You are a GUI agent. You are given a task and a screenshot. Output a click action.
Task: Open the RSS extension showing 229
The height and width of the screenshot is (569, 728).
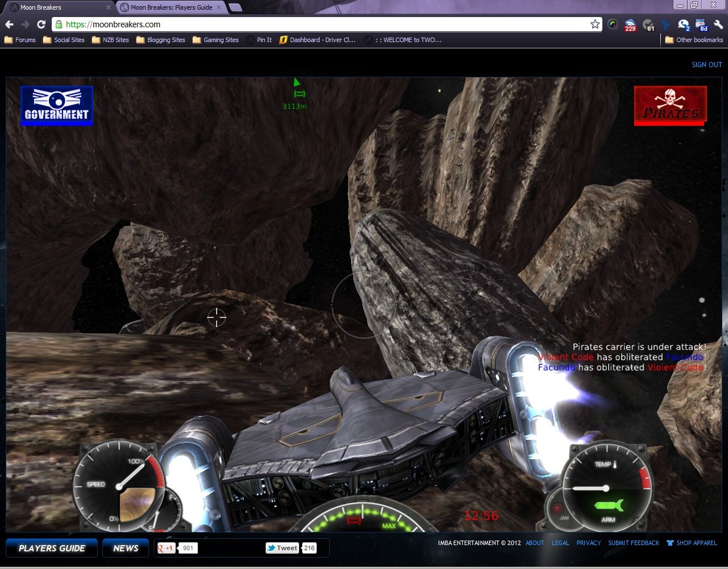(x=630, y=25)
